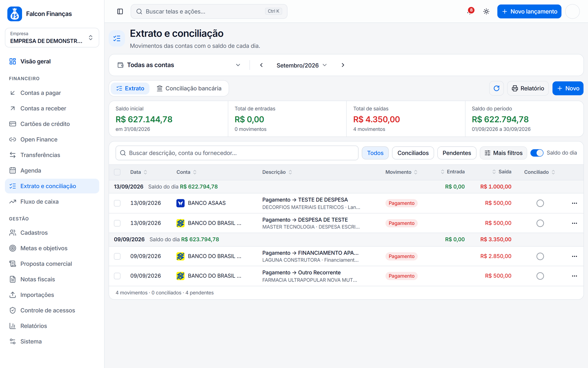This screenshot has height=368, width=588.
Task: Switch theme with the sun icon
Action: [x=486, y=11]
